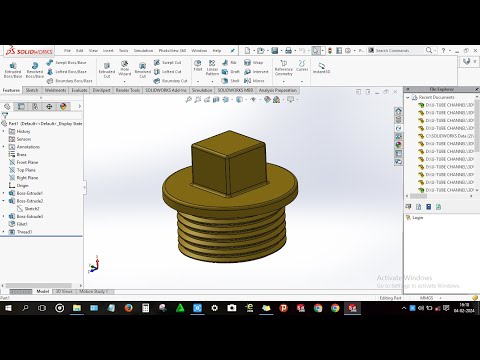The width and height of the screenshot is (480, 360).
Task: Select the Shell feature tool
Action: coord(231,81)
